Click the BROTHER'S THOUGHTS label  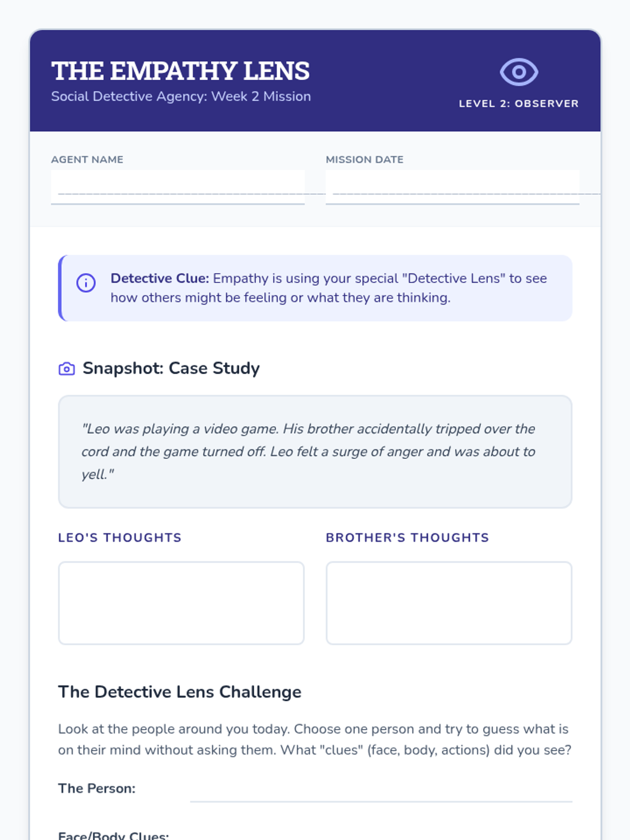click(407, 538)
